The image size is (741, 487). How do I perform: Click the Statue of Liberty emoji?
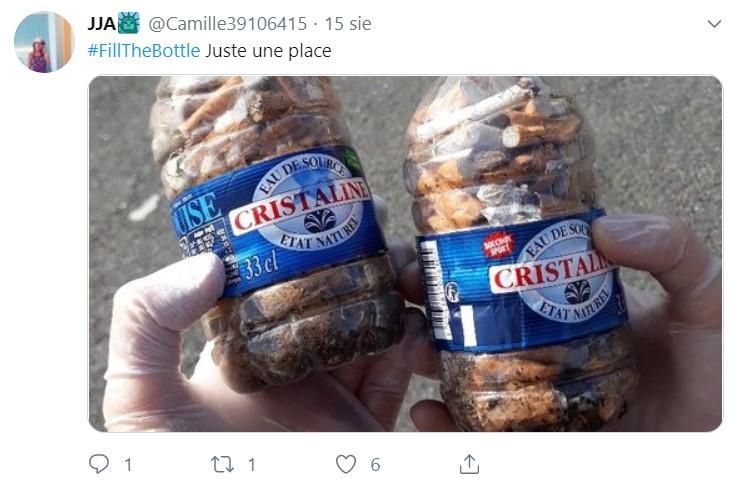tap(129, 23)
